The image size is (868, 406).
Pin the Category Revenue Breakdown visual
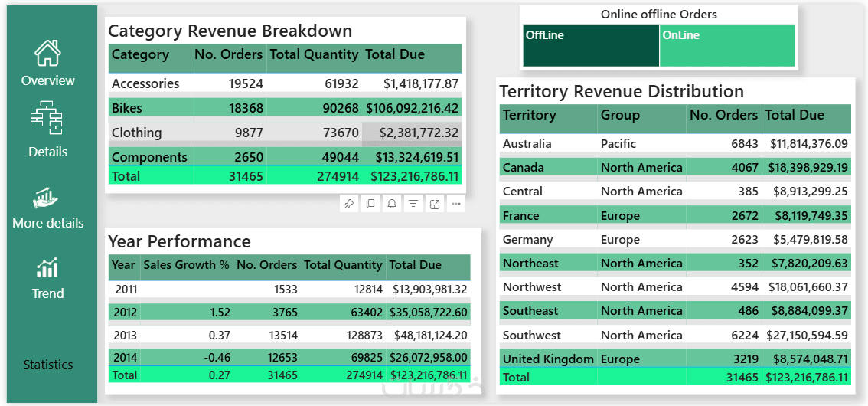click(349, 204)
